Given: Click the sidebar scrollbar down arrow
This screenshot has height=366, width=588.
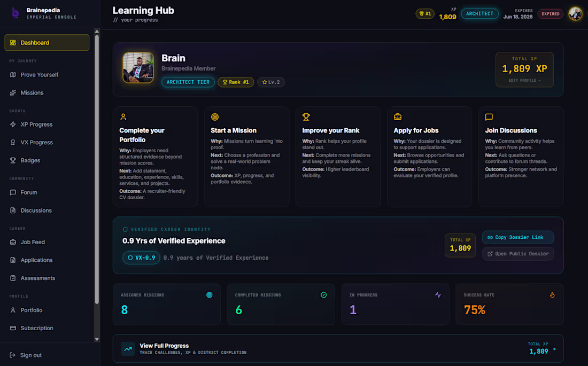Looking at the screenshot, I should [x=97, y=339].
